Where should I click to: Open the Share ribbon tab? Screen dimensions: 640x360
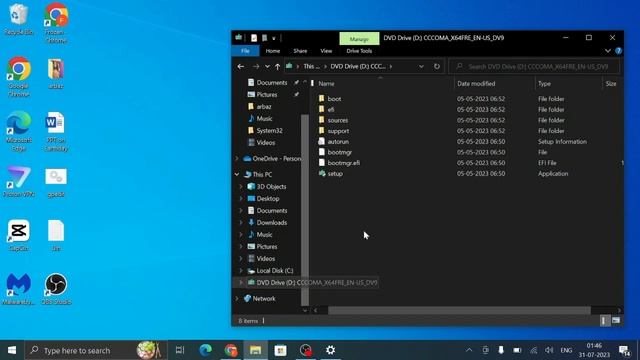pos(300,51)
